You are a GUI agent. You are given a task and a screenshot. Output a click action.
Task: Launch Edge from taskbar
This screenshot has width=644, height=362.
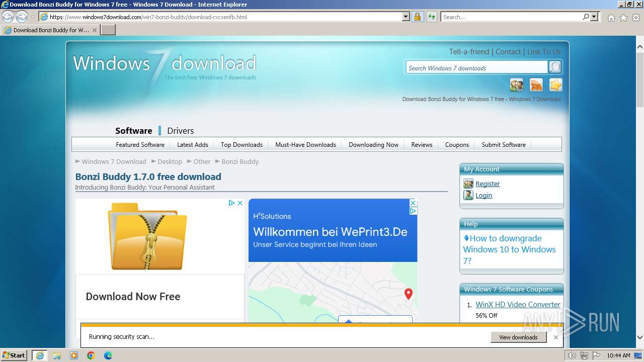point(108,355)
